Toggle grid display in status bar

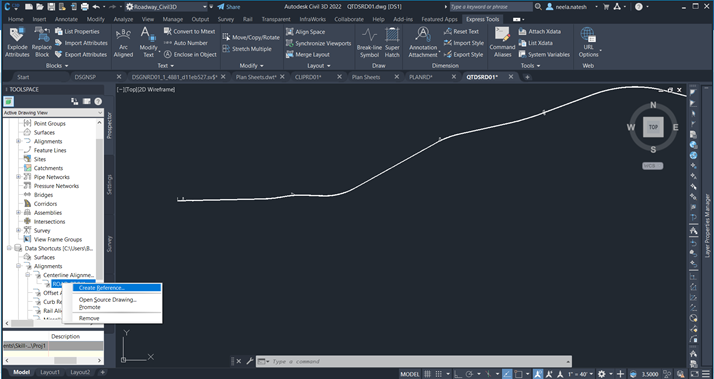(428, 374)
